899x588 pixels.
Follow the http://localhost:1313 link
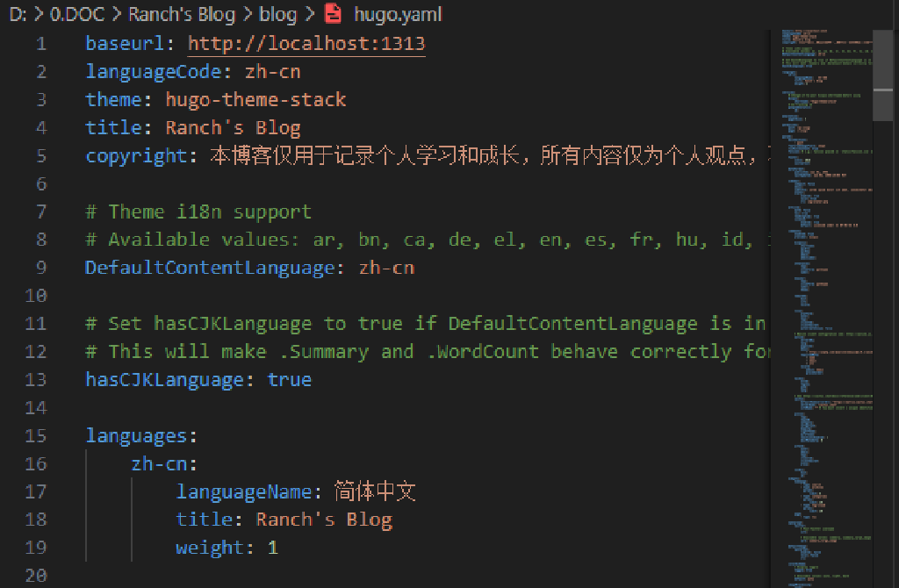tap(306, 44)
